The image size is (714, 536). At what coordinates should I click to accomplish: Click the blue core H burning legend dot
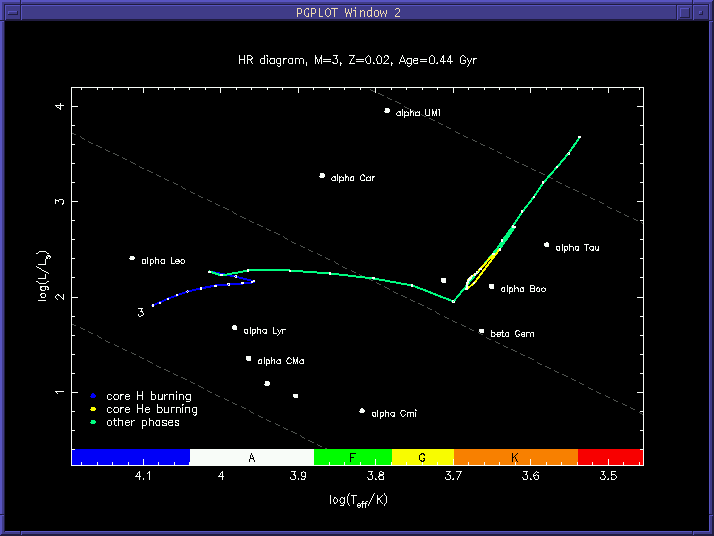93,396
